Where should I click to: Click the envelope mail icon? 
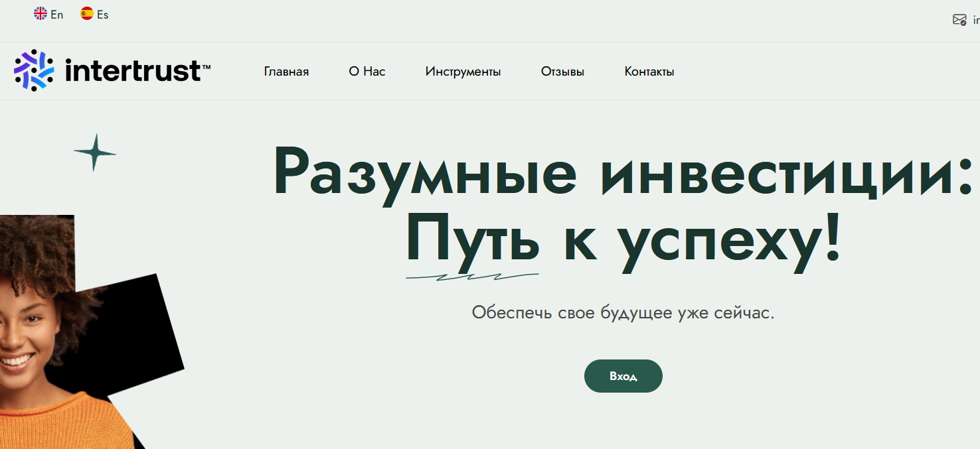click(959, 20)
